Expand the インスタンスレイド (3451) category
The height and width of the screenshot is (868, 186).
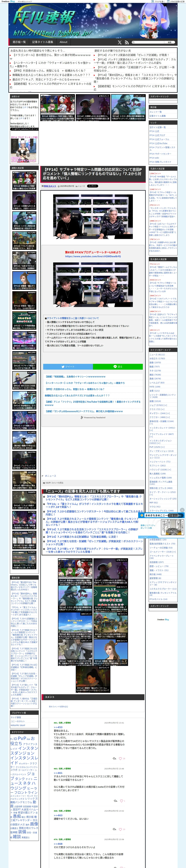click(151, 430)
